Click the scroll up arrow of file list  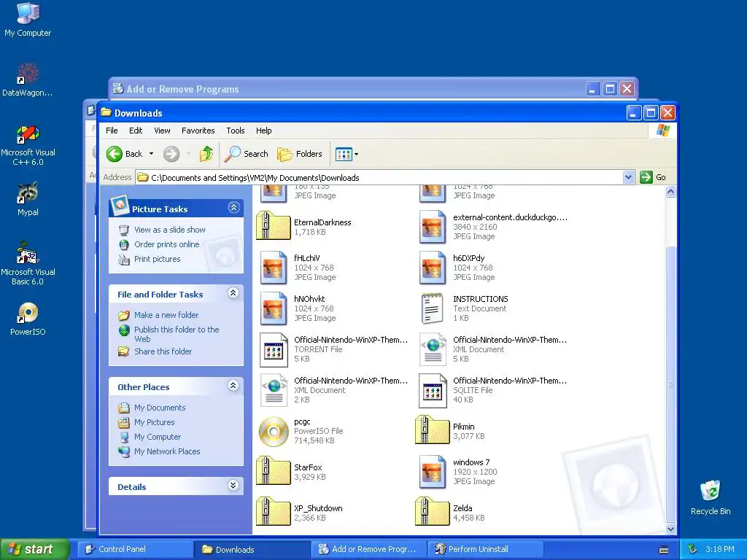pos(670,192)
